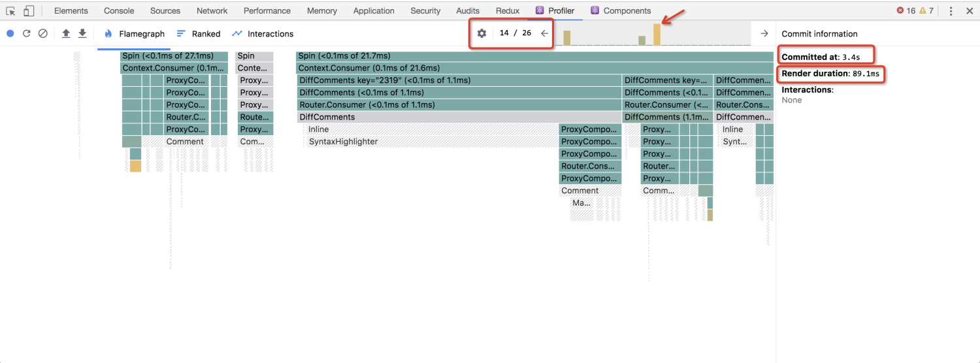Load profile upload arrow icon
This screenshot has height=363, width=980.
click(x=66, y=33)
